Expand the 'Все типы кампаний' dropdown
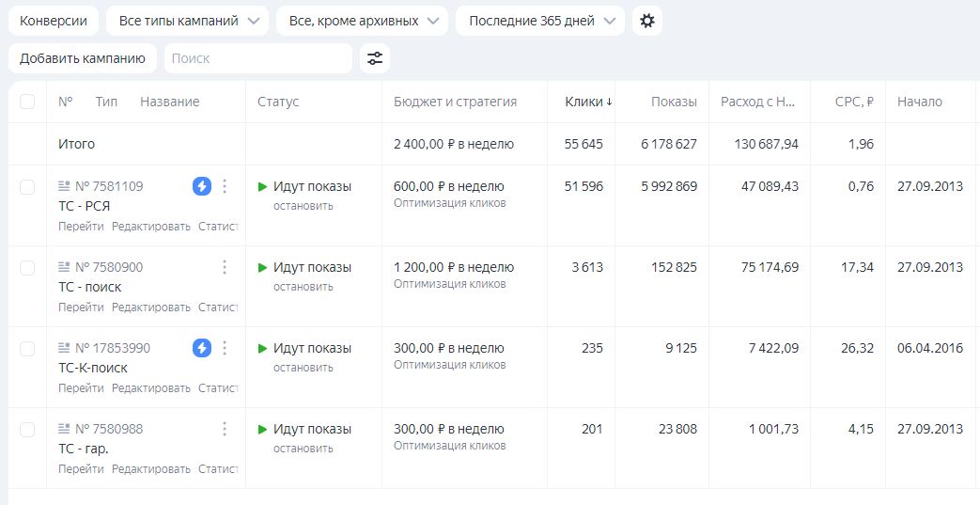Viewport: 980px width, 505px height. click(187, 21)
